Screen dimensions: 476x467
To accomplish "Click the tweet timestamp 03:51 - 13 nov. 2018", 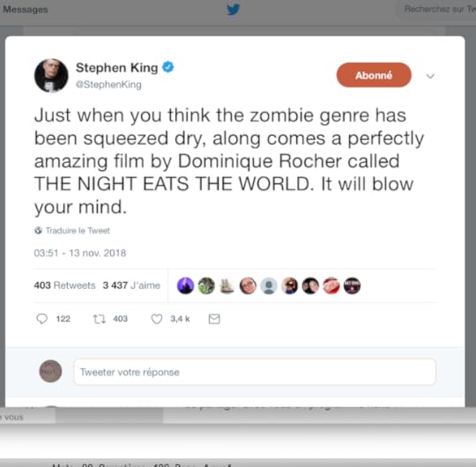I will click(x=80, y=253).
